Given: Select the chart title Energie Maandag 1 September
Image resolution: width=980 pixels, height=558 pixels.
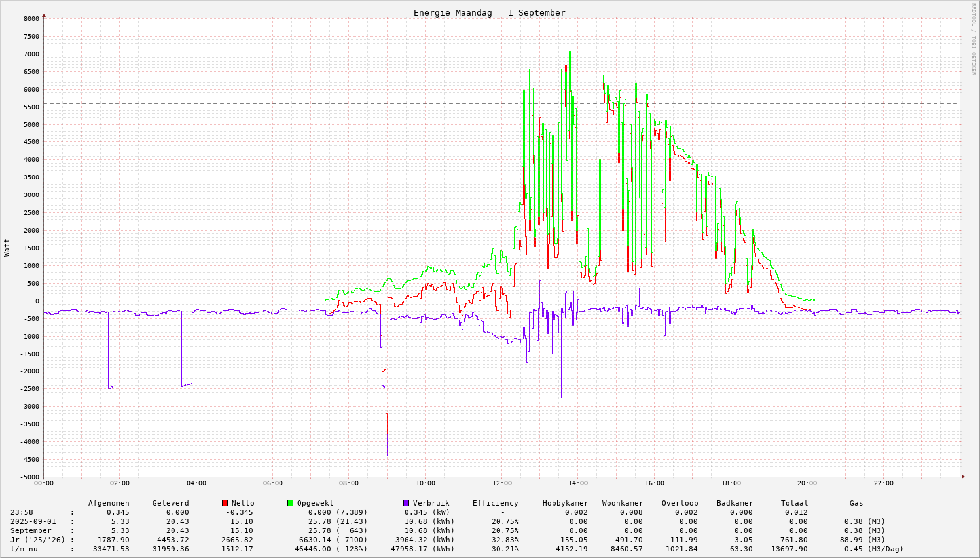Looking at the screenshot, I should coord(489,13).
